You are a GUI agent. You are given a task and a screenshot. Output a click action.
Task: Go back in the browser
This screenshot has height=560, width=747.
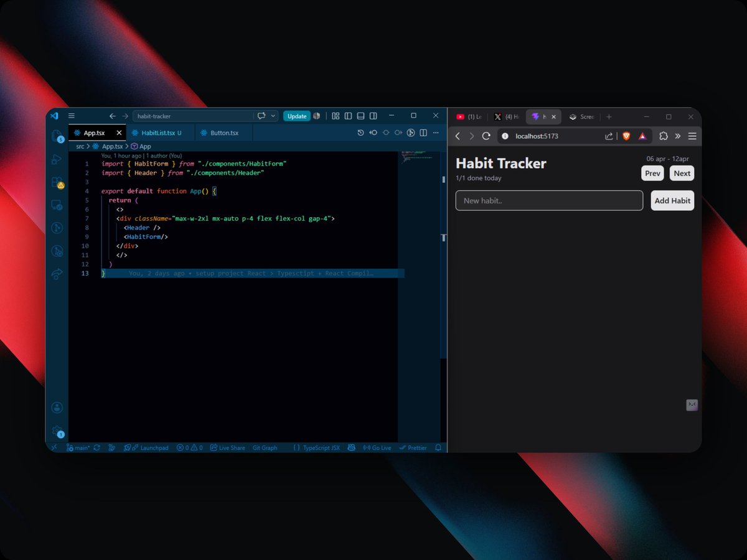point(458,136)
